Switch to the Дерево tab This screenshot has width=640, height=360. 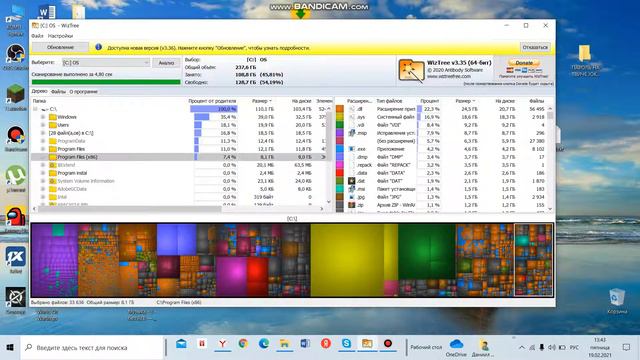[40, 91]
